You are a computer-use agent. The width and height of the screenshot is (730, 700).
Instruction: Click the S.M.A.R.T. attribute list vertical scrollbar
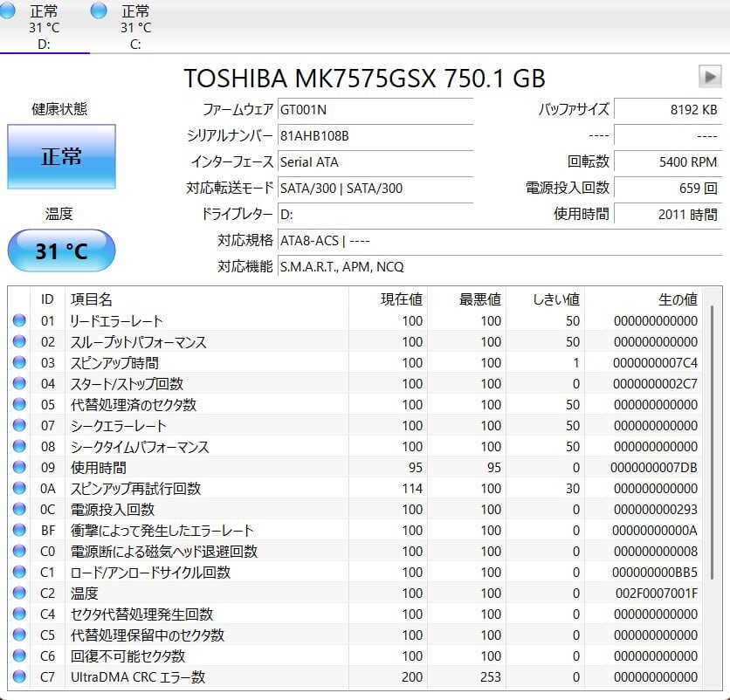click(713, 436)
